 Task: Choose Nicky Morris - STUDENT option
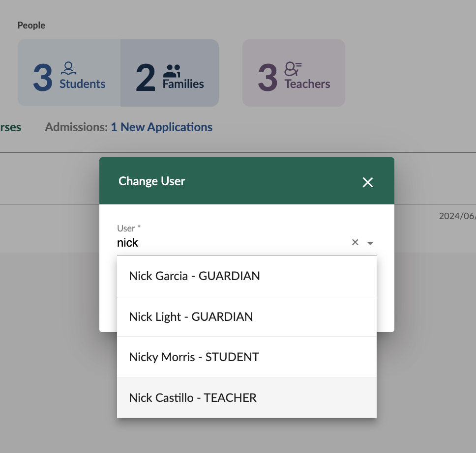pyautogui.click(x=247, y=357)
